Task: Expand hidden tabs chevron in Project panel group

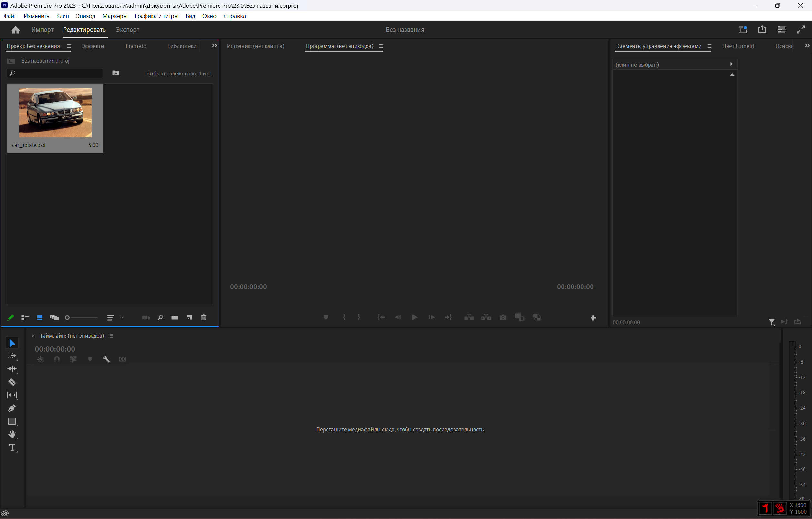Action: tap(214, 45)
